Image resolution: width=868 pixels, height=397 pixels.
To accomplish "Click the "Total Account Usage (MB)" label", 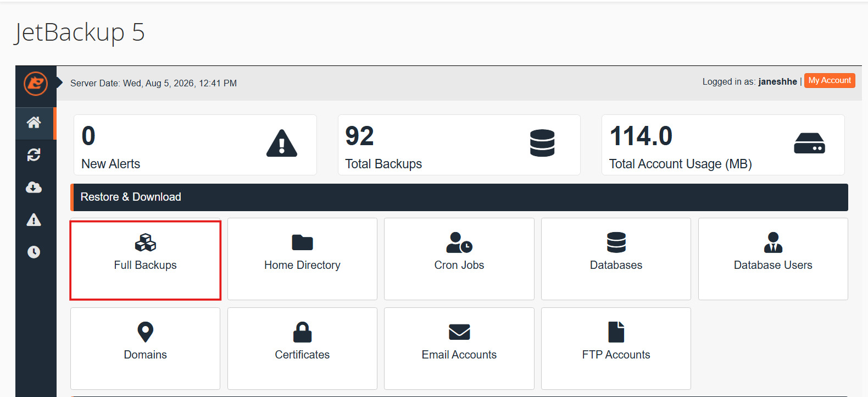I will (x=681, y=164).
